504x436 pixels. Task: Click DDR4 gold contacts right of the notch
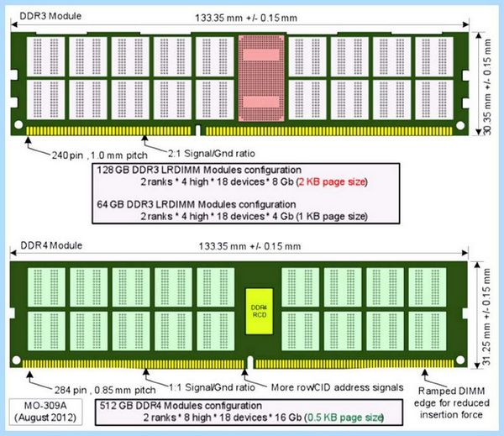pyautogui.click(x=354, y=364)
